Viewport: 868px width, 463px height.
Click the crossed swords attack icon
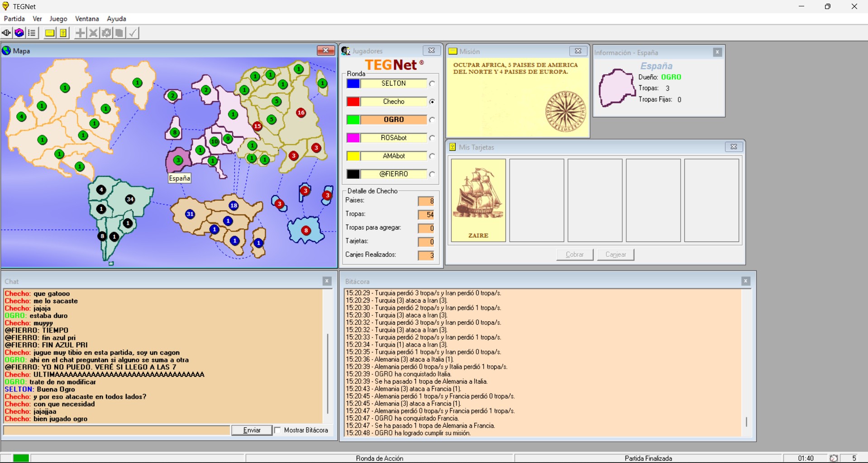pyautogui.click(x=93, y=33)
